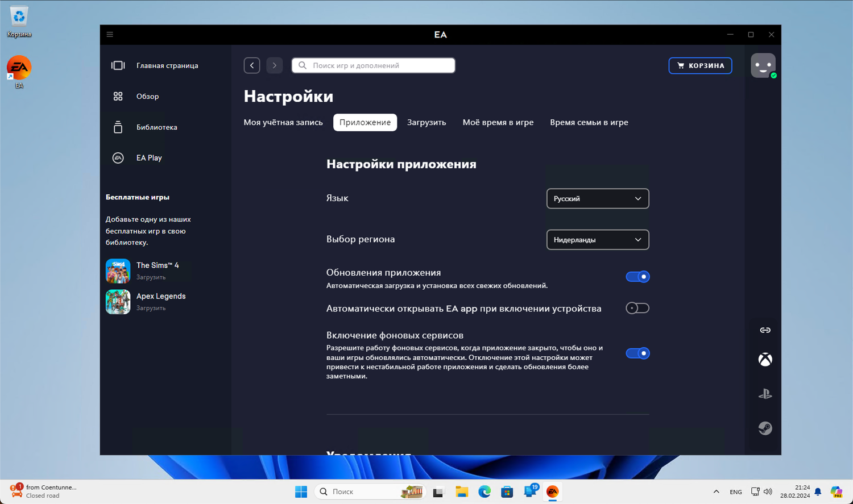Screen dimensions: 853x504
Task: Switch to the Загрузить tab
Action: click(x=426, y=122)
